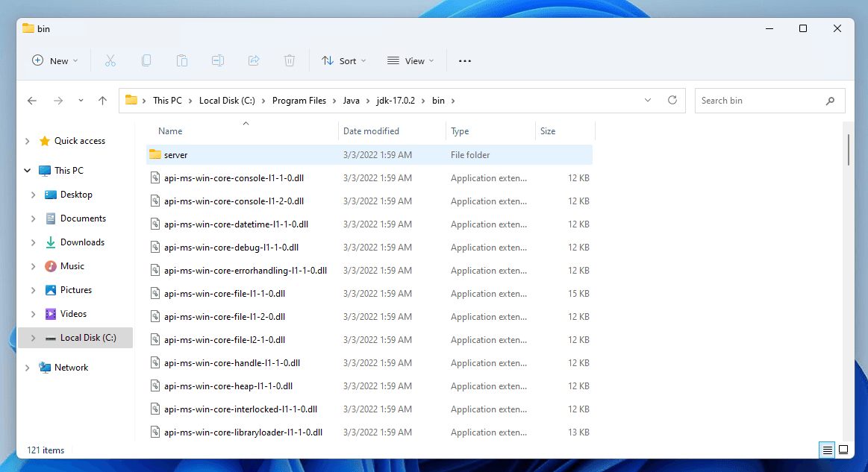
Task: Click the Documents icon in sidebar
Action: 50,218
